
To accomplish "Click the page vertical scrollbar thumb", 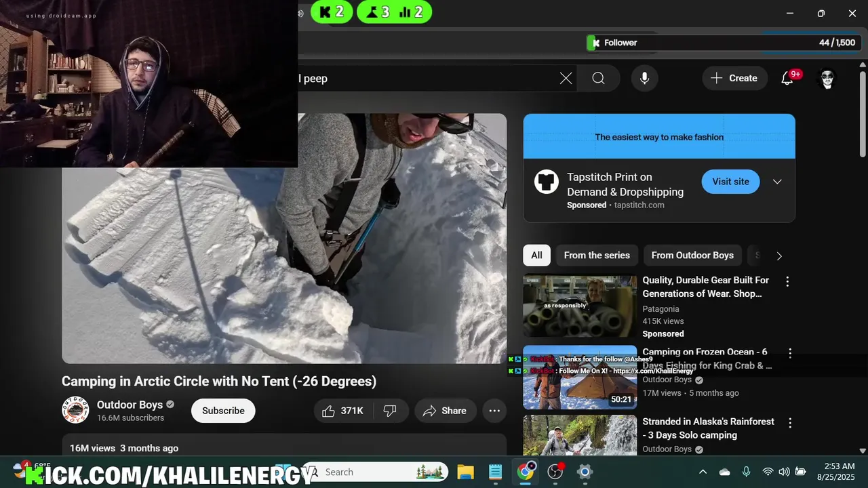I will (x=863, y=115).
